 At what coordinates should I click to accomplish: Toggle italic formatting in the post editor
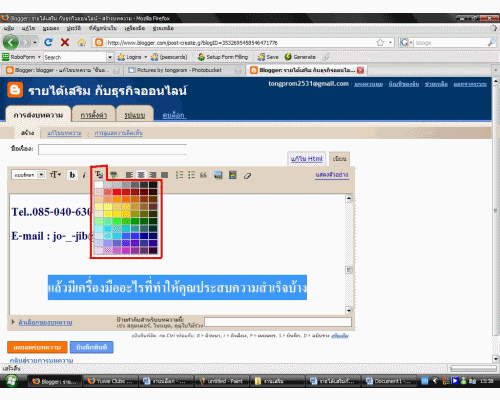pos(84,175)
